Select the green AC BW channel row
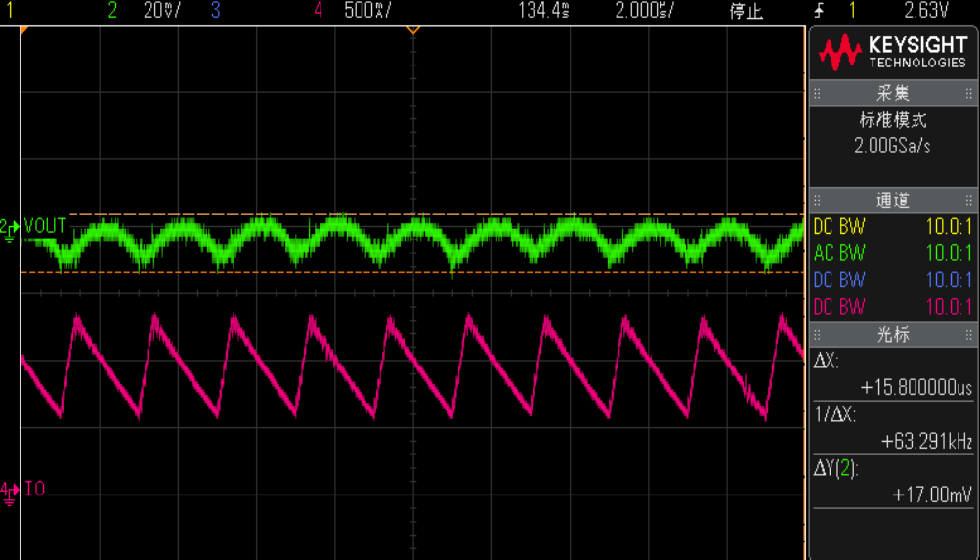 893,253
